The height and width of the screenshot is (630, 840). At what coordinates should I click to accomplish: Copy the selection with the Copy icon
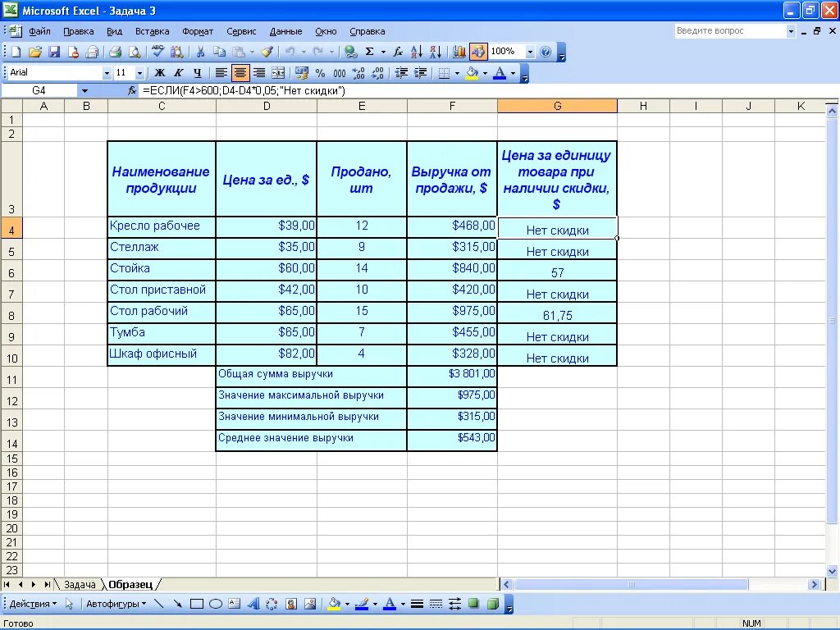[219, 52]
